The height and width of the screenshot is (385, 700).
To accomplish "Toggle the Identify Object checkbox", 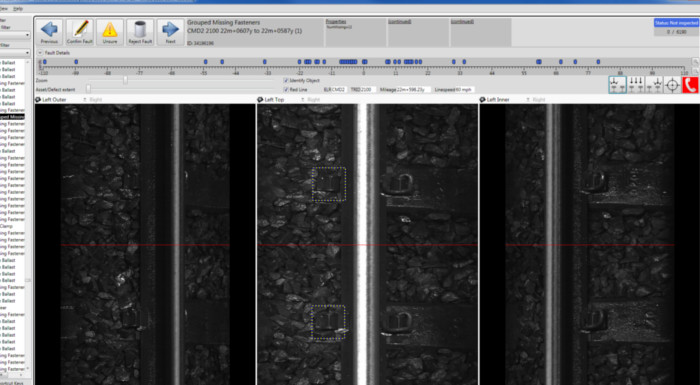I will (x=286, y=80).
